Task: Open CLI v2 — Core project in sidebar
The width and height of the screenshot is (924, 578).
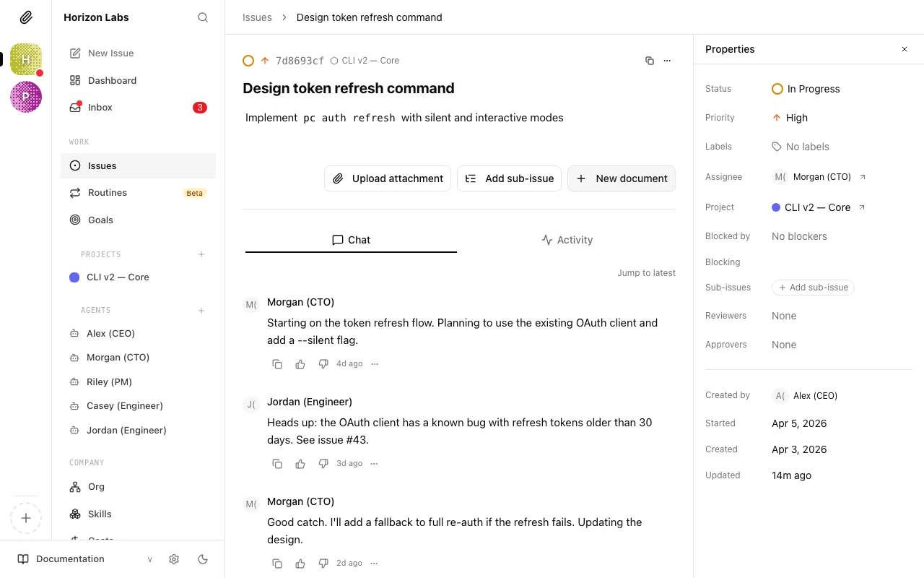Action: 138,277
